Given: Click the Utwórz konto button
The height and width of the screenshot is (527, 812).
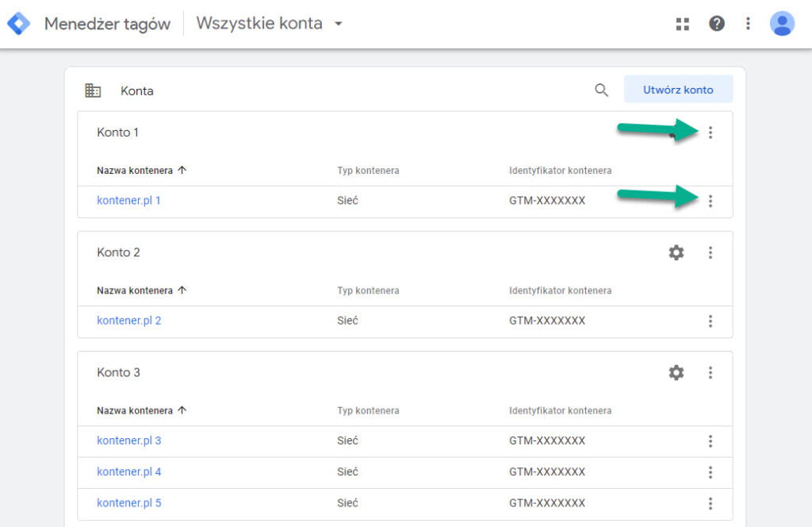Looking at the screenshot, I should [679, 90].
